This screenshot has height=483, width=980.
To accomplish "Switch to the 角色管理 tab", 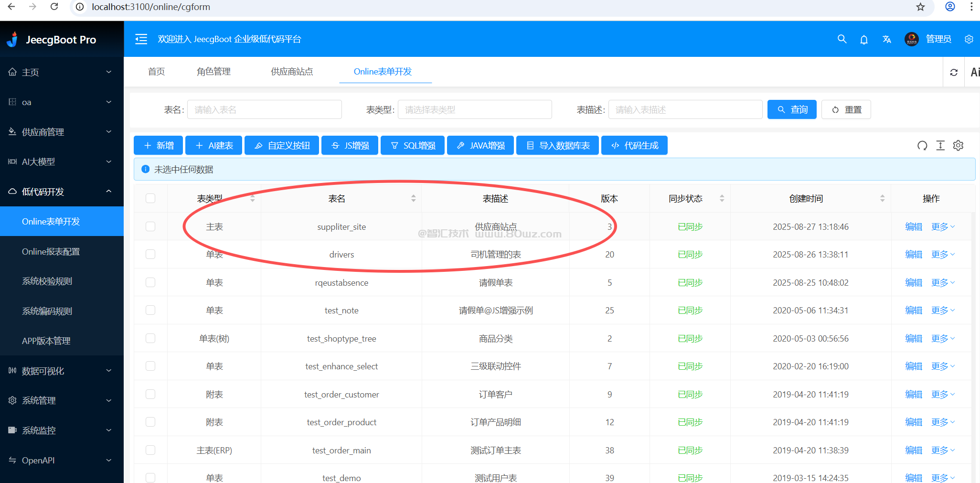I will [x=213, y=72].
